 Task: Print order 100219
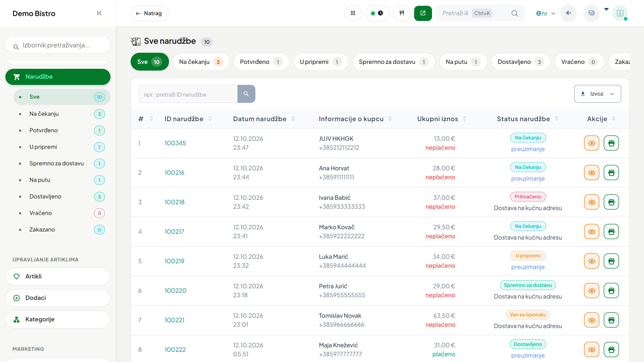611,261
